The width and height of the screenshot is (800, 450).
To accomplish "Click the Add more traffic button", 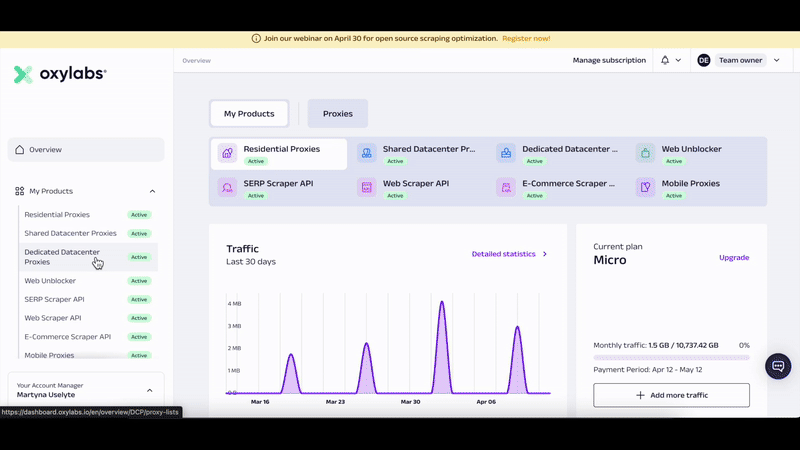I will pyautogui.click(x=671, y=395).
